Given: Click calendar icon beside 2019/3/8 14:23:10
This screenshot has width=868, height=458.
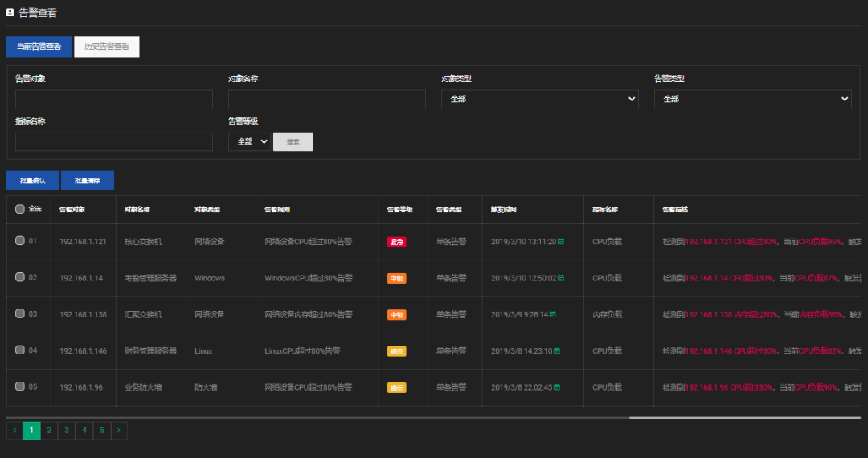Looking at the screenshot, I should [x=557, y=350].
